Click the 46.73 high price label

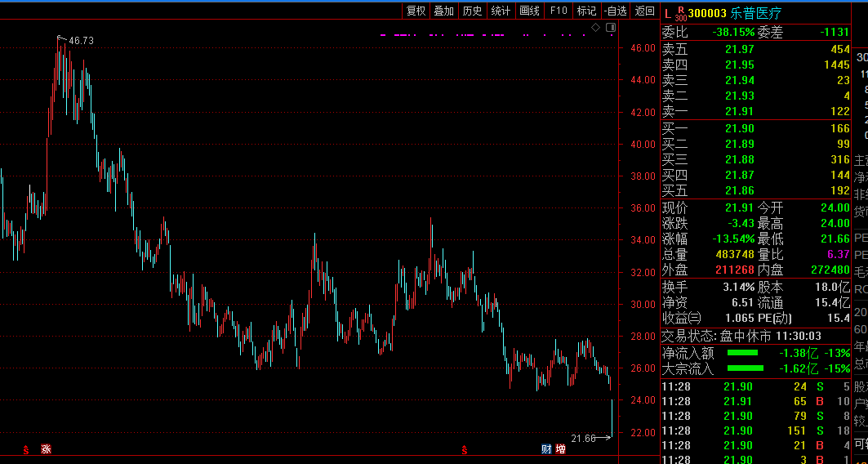pyautogui.click(x=81, y=40)
